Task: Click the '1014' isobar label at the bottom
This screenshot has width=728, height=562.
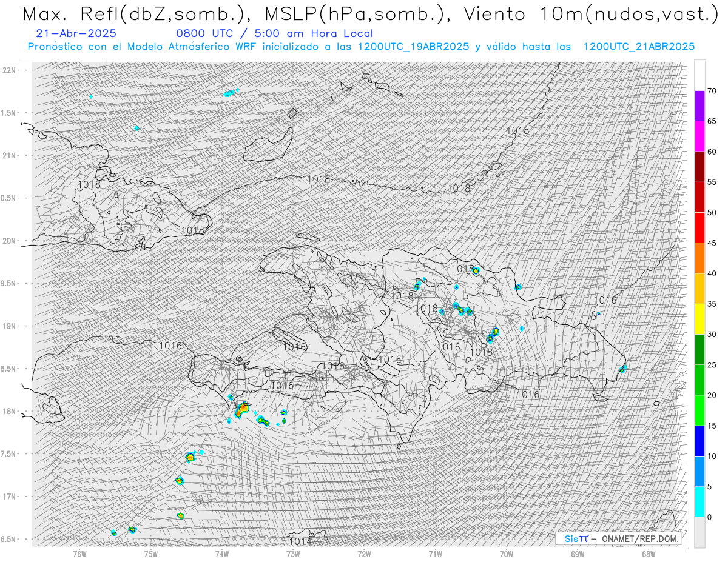Action: (x=301, y=541)
